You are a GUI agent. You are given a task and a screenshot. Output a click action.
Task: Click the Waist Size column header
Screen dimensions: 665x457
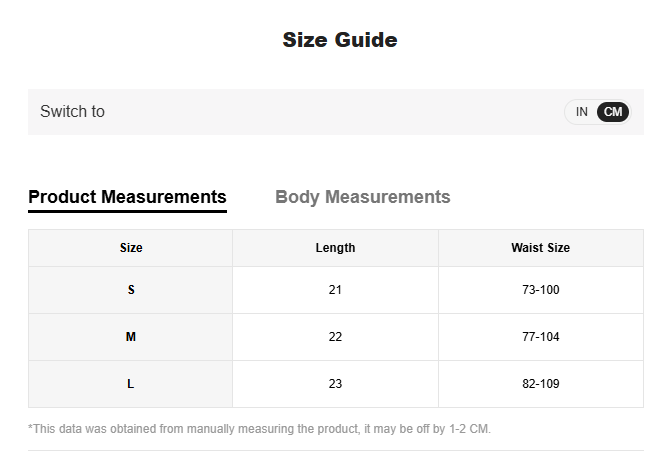540,248
